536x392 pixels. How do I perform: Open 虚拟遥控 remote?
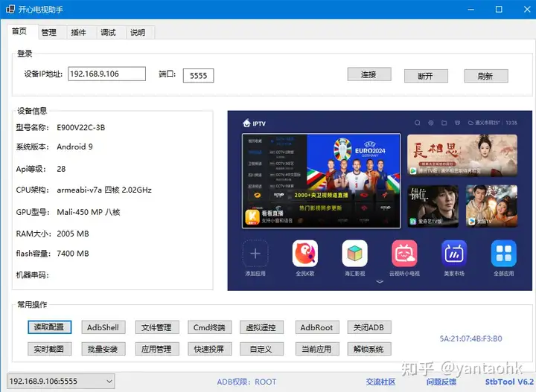pos(261,327)
